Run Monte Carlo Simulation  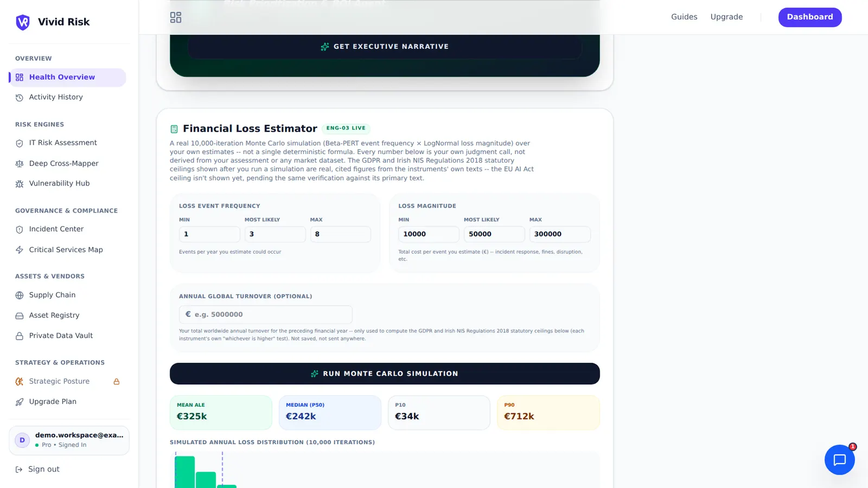point(385,374)
